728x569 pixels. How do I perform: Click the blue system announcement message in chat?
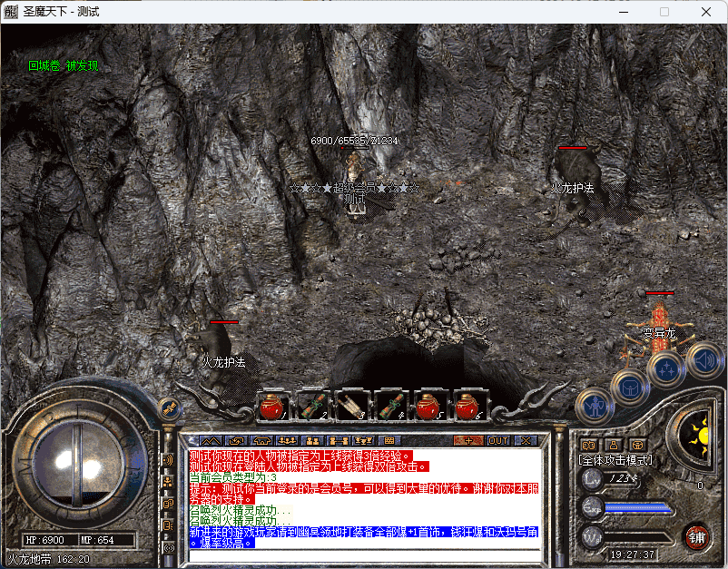(364, 537)
